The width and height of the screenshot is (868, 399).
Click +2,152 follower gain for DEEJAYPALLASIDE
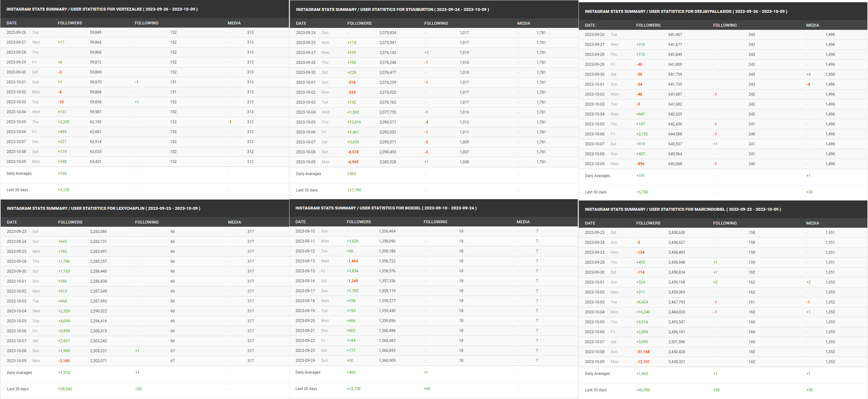642,134
